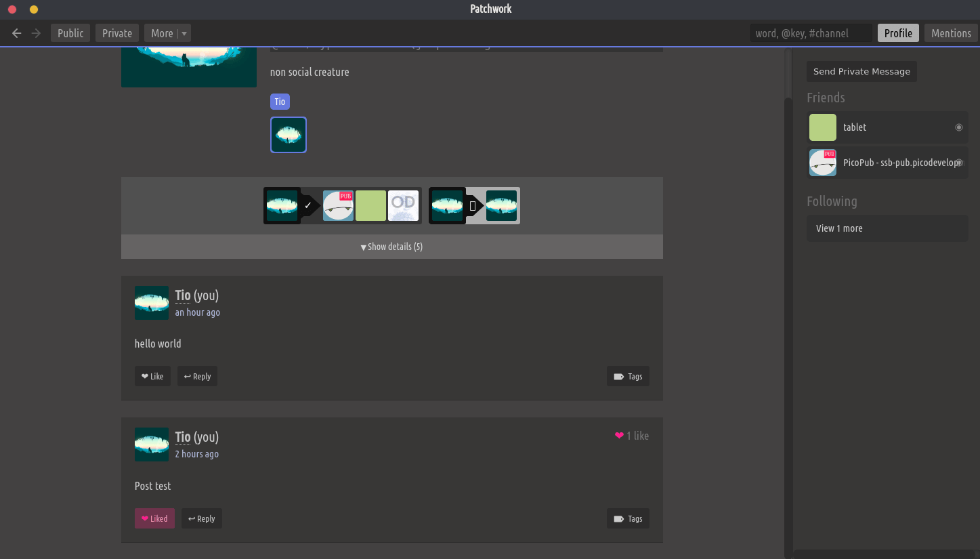Image resolution: width=980 pixels, height=559 pixels.
Task: Click the PicoPub avatar in Friends list
Action: coord(823,163)
